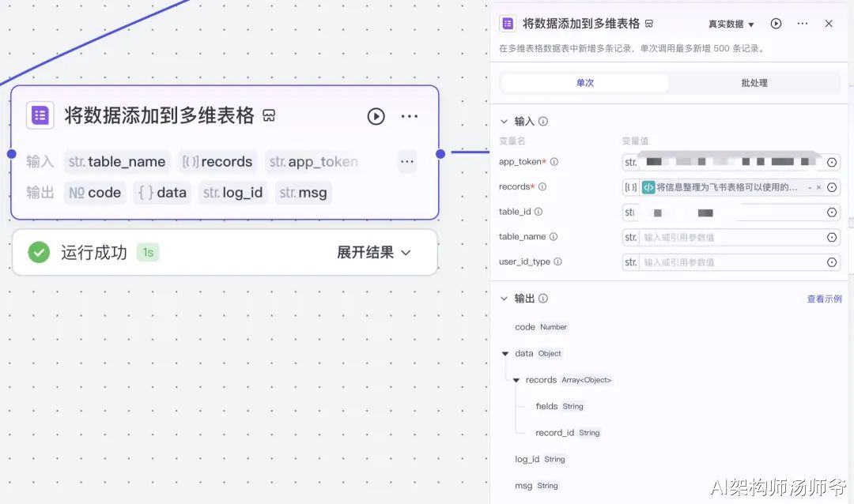Select the records input tag on the node card

tap(217, 162)
